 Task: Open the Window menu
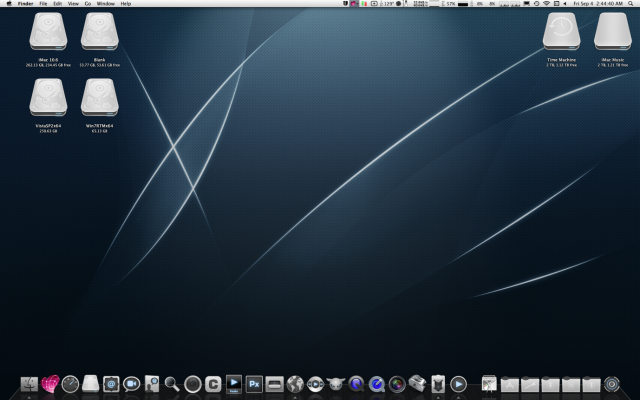coord(105,4)
